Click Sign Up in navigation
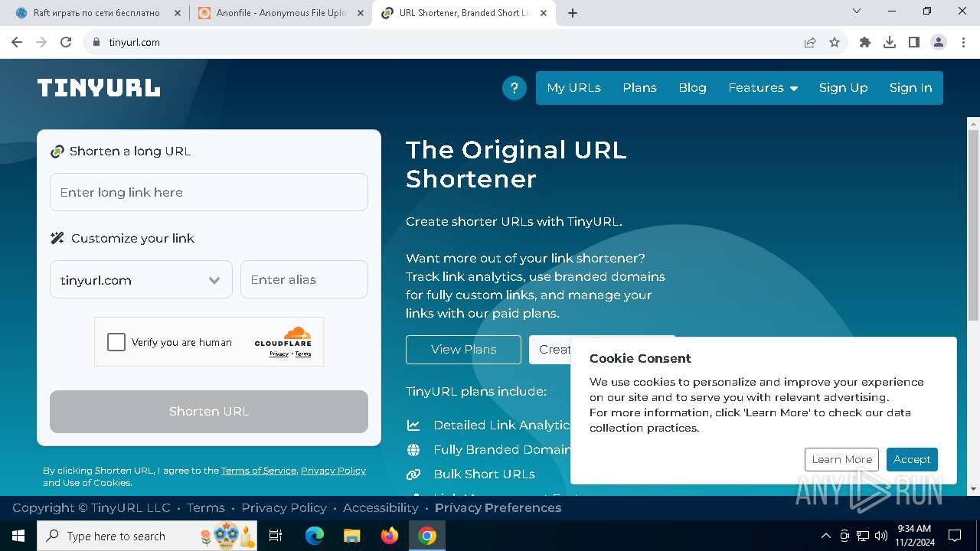This screenshot has width=980, height=551. [x=843, y=88]
